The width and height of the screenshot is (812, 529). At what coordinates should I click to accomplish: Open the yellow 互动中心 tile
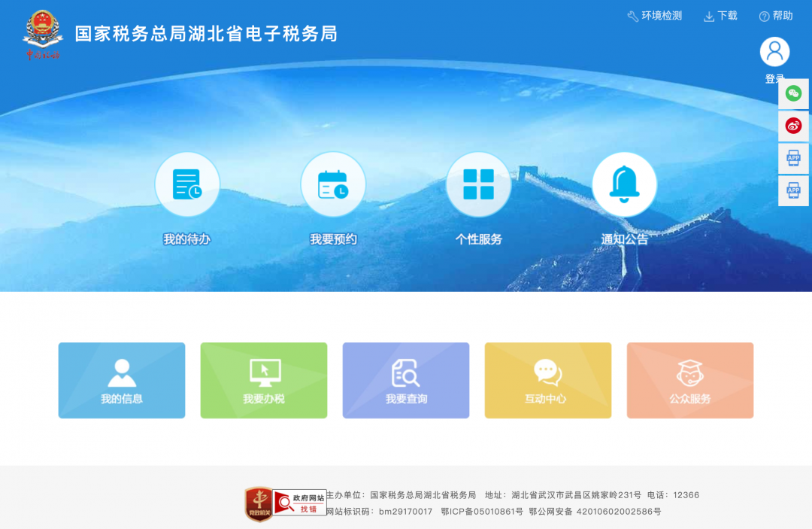pyautogui.click(x=548, y=380)
